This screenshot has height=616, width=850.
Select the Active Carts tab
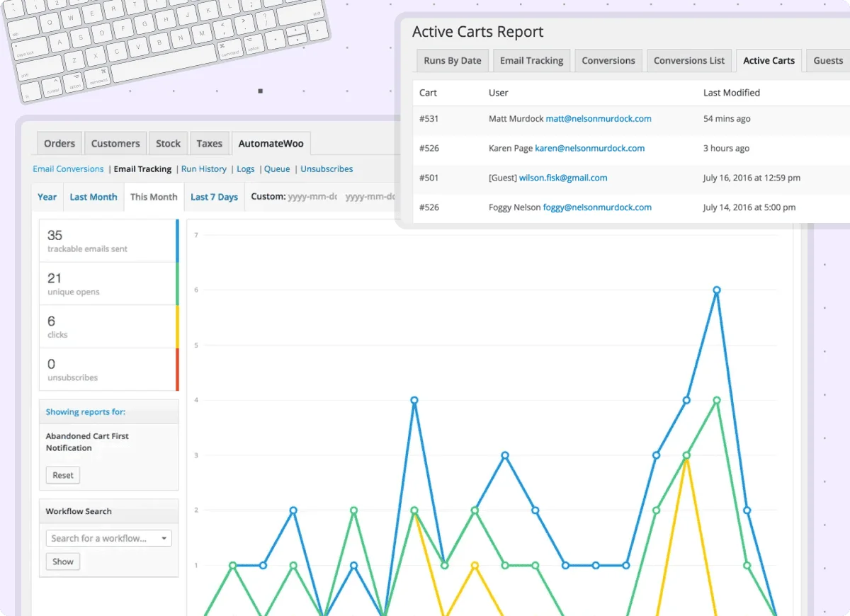[769, 60]
